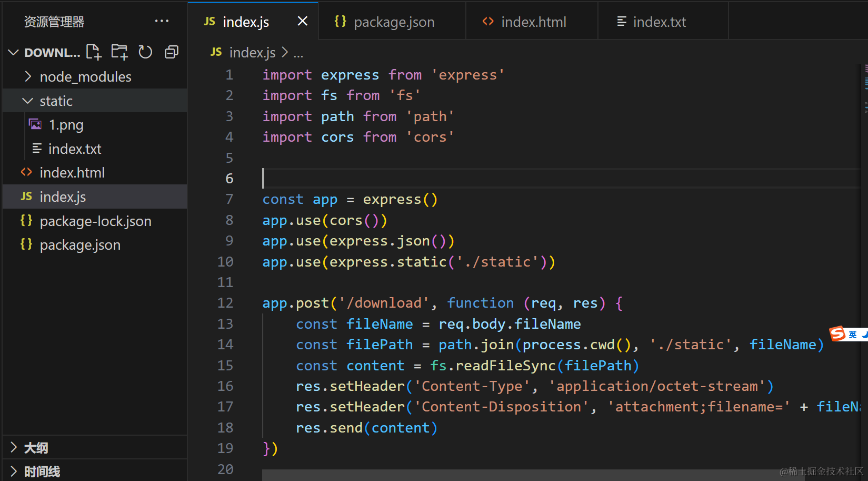Click the breadcrumb ellipsis after index.js

(298, 53)
